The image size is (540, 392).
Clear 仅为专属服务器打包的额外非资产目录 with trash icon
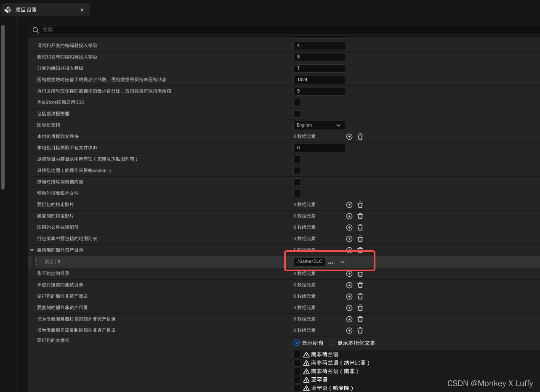click(360, 319)
